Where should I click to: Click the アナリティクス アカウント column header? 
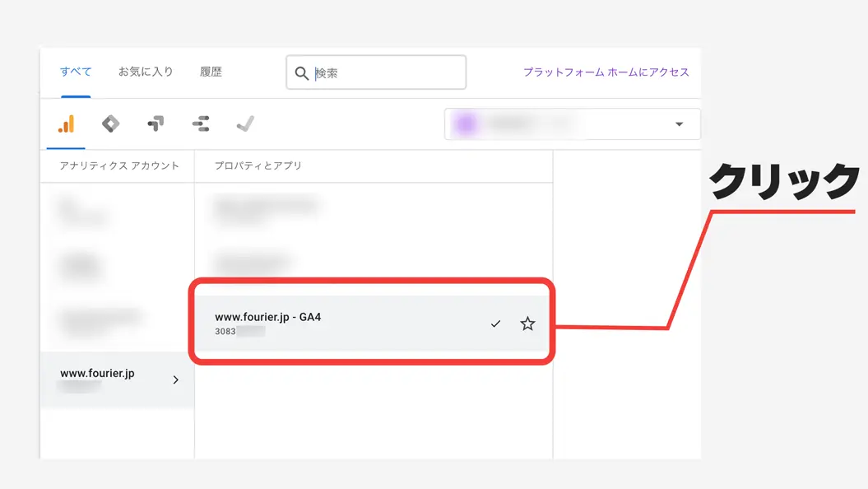(119, 165)
